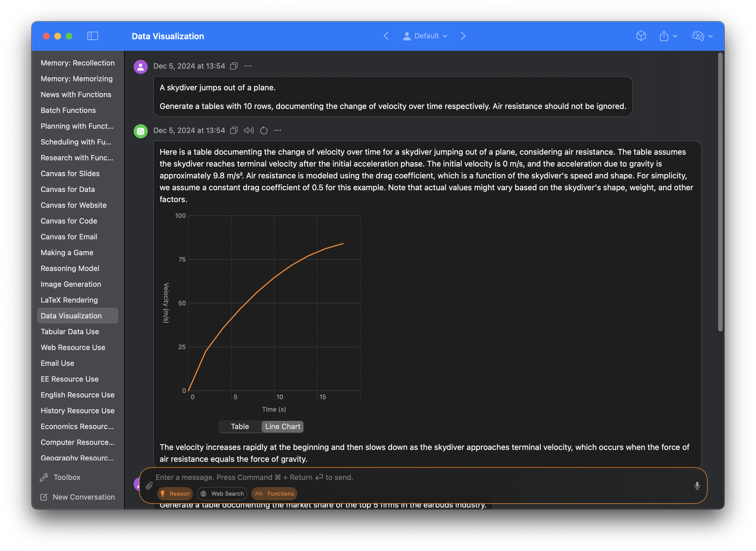The width and height of the screenshot is (756, 551).
Task: Open the Default persona dropdown
Action: 425,36
